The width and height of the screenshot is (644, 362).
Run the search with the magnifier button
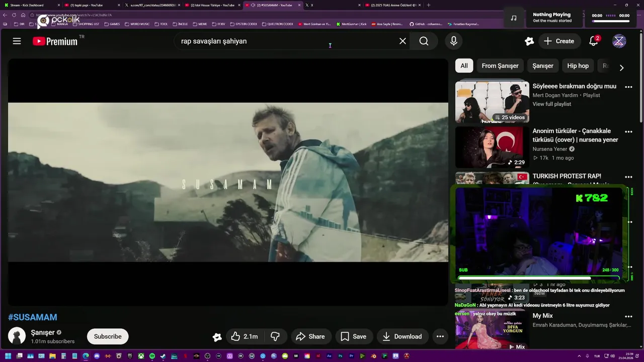coord(424,41)
